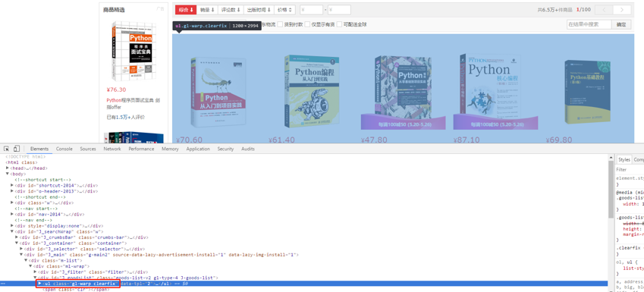Screen dimensions: 644x292
Task: Sort by 评论数 descending
Action: coord(231,10)
